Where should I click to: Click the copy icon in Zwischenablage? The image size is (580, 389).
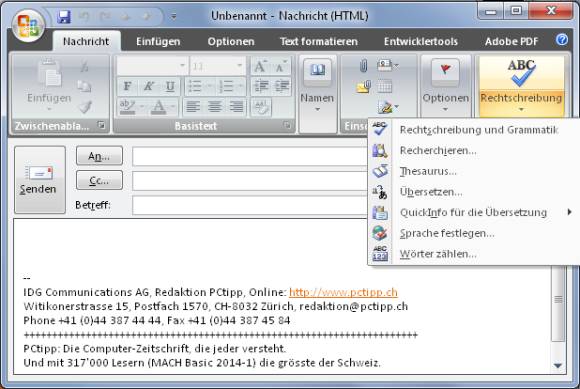coord(85,87)
